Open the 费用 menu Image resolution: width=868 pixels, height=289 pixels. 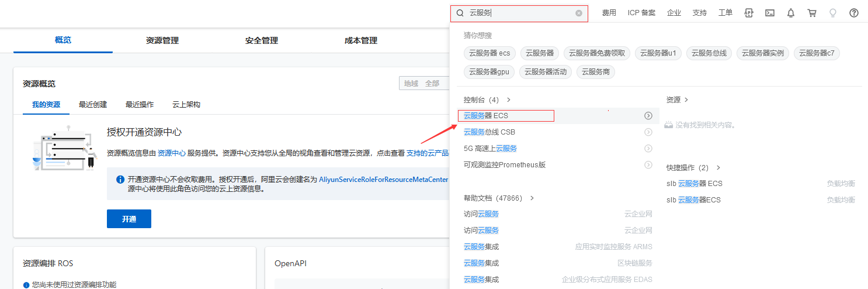coord(609,13)
